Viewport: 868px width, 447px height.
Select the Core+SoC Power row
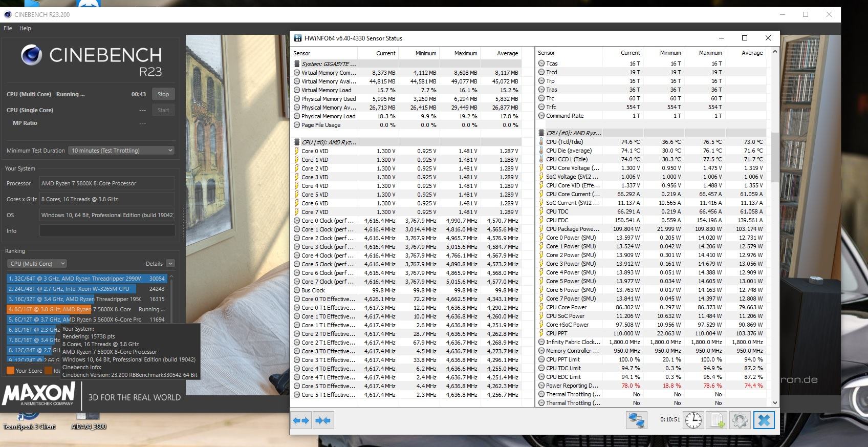tap(652, 325)
